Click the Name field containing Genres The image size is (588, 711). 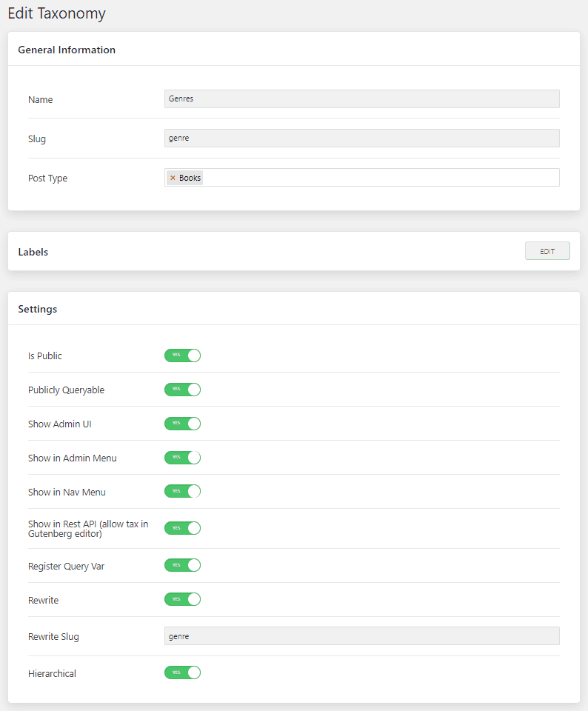click(x=361, y=99)
